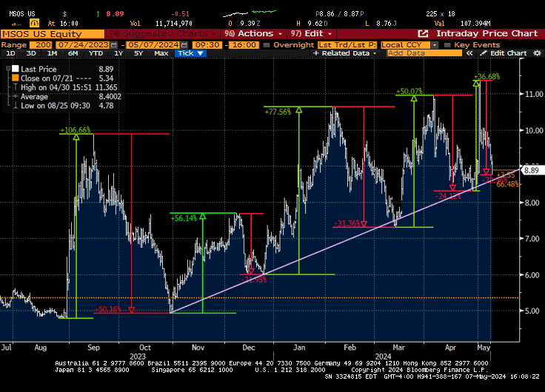The width and height of the screenshot is (545, 392).
Task: Open the Lst Trd/Lst P price field selector
Action: coord(347,45)
